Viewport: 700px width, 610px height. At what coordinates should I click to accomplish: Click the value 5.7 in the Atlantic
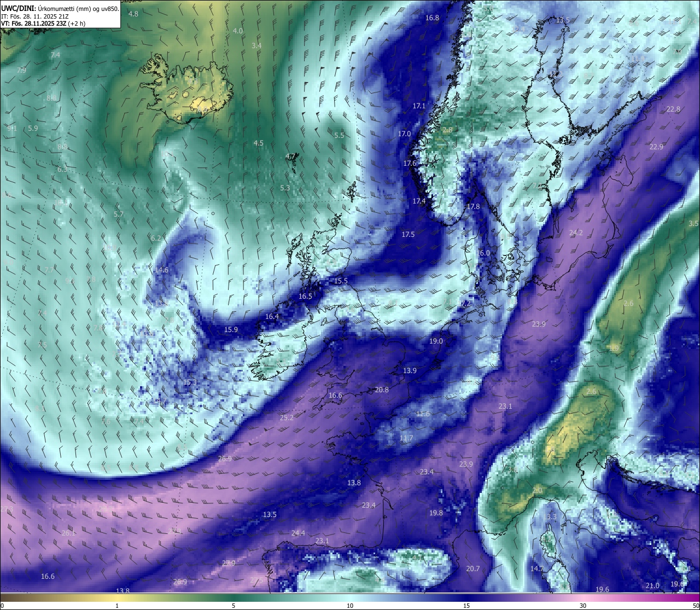119,214
